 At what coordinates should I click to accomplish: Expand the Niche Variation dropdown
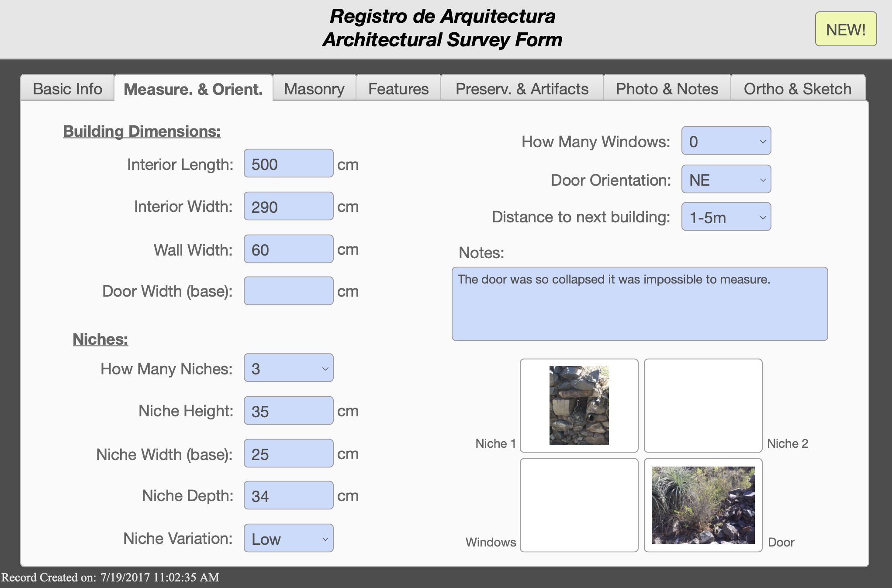coord(288,538)
